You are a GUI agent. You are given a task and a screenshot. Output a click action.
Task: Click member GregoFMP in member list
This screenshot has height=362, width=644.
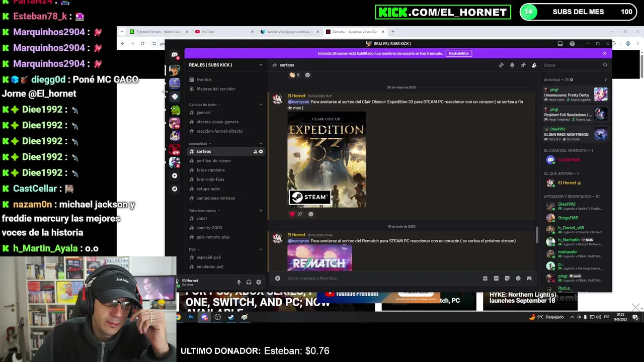[x=576, y=218]
